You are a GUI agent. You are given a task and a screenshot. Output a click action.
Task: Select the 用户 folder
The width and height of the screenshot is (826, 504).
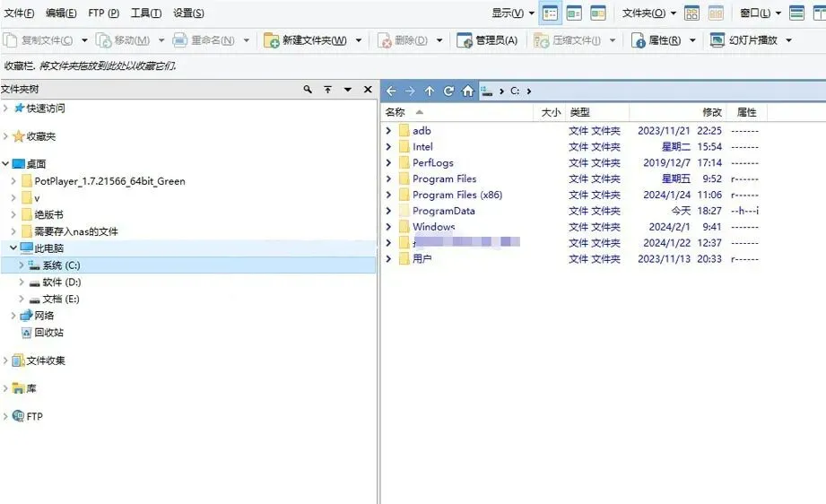tap(422, 259)
